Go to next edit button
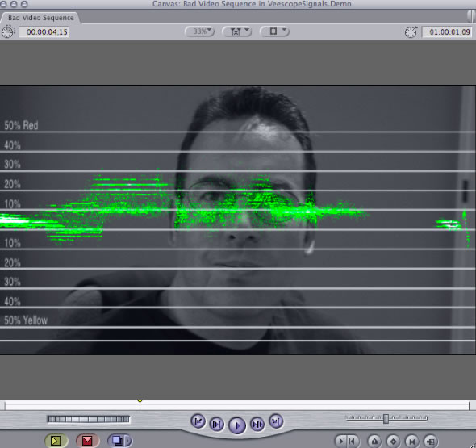Image resolution: width=476 pixels, height=448 pixels. 276,421
